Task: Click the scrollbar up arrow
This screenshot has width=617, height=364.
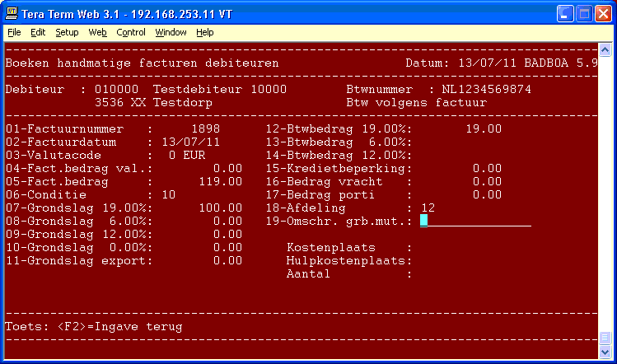Action: (605, 49)
